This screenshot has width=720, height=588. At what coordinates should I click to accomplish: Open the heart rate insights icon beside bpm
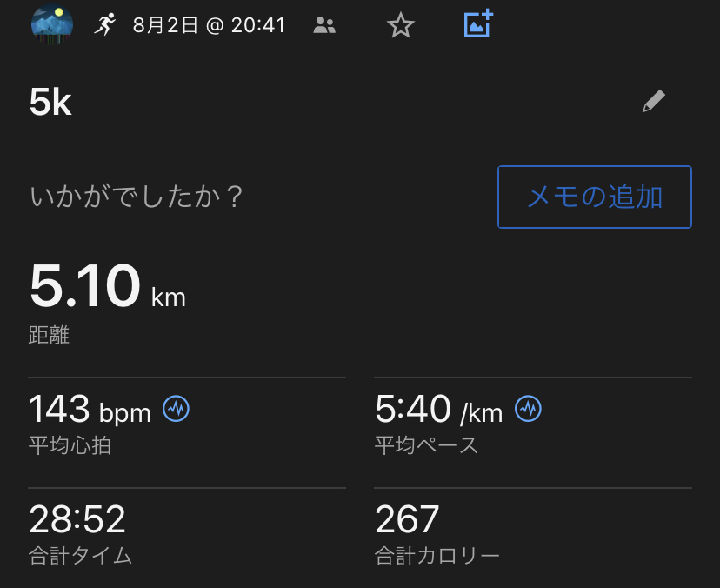click(177, 408)
